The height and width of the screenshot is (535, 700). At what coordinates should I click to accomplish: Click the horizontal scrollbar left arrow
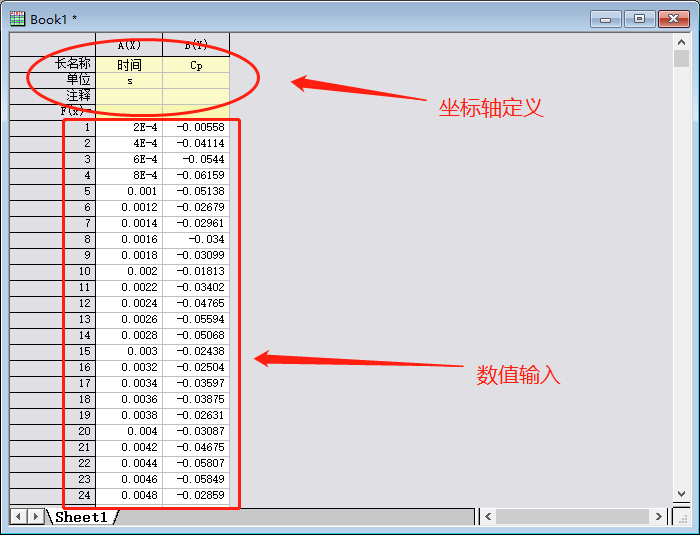[487, 516]
